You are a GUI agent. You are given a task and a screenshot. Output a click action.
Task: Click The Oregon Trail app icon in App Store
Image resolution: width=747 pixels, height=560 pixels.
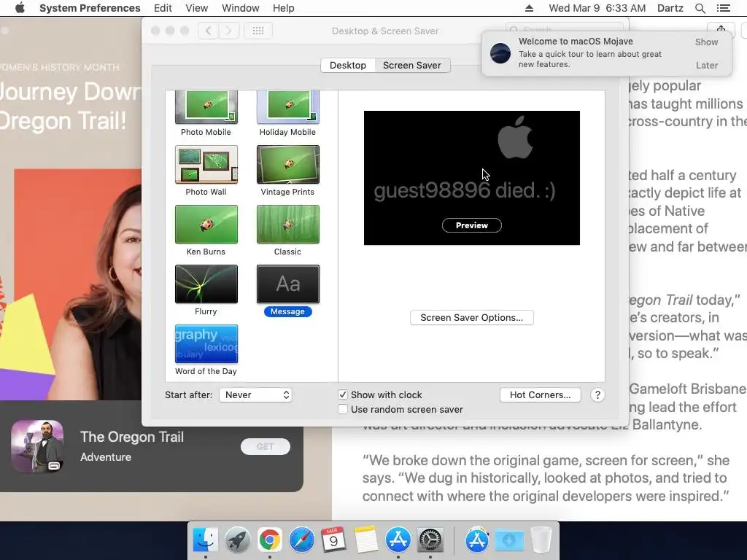pyautogui.click(x=37, y=446)
